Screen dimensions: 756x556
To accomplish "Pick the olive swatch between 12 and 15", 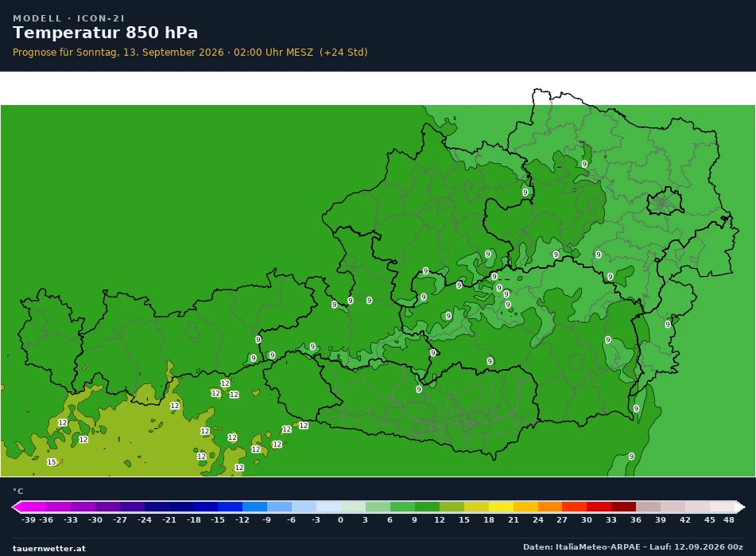I will 452,507.
